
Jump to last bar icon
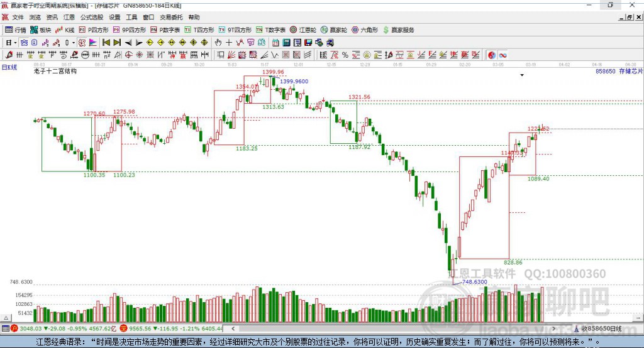click(x=117, y=43)
